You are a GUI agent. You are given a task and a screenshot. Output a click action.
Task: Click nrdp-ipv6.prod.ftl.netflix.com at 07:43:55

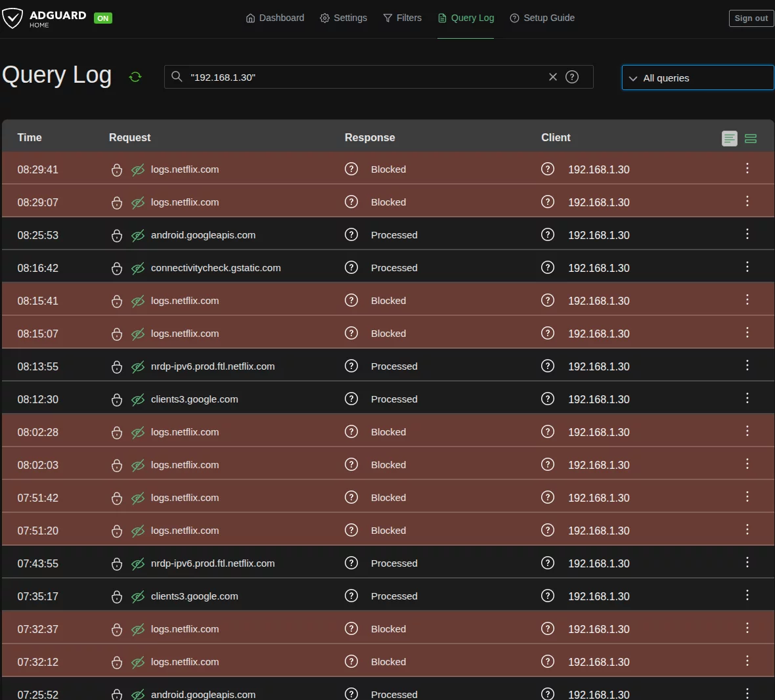click(213, 563)
